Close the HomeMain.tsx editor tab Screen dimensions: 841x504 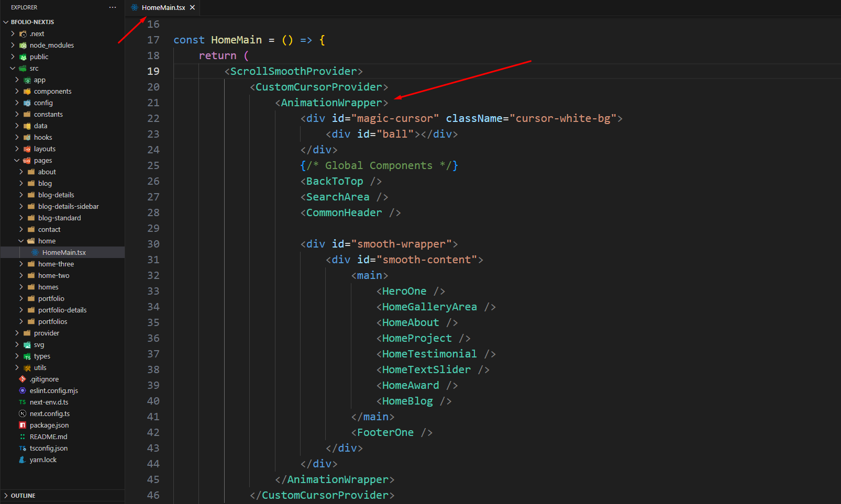click(193, 7)
